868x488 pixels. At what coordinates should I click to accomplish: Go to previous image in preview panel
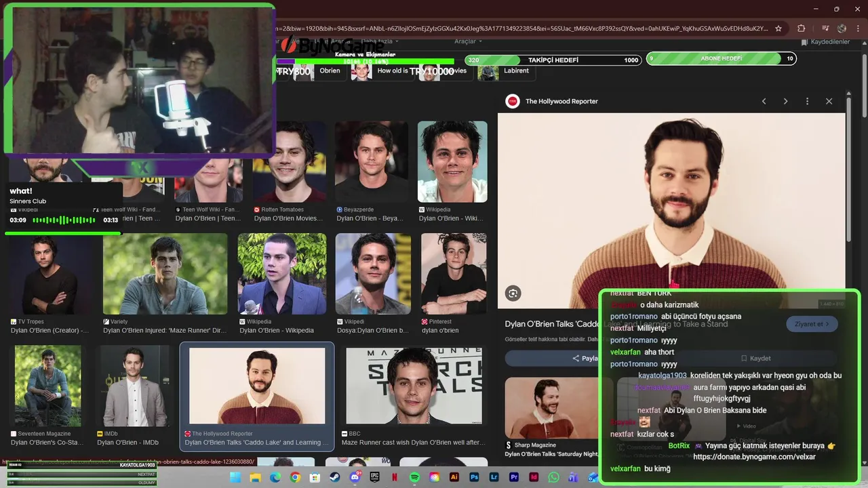point(764,101)
